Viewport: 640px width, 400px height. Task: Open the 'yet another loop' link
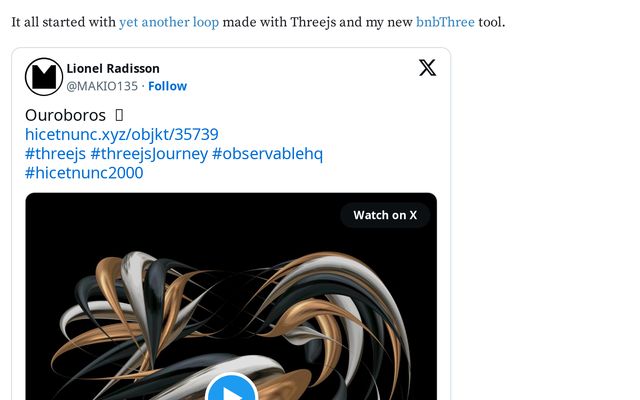point(169,22)
